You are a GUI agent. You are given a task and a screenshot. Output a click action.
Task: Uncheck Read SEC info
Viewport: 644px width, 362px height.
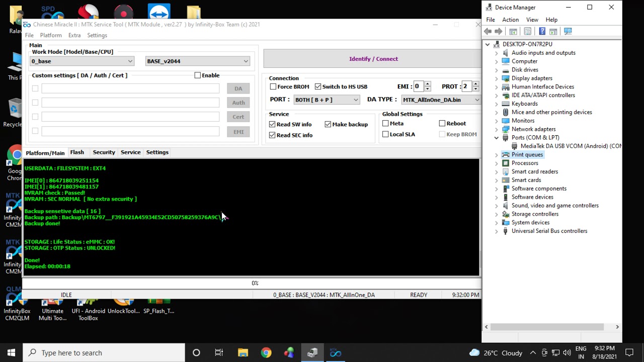(x=272, y=135)
